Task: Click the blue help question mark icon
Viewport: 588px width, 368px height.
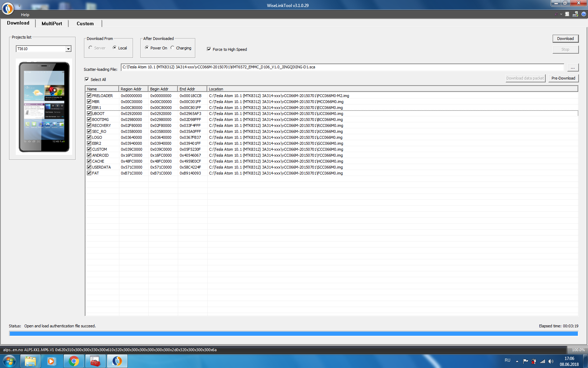Action: [x=583, y=14]
